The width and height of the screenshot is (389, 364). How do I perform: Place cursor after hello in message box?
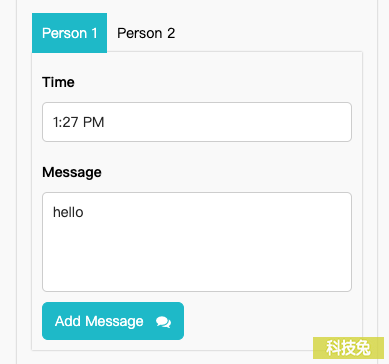click(85, 212)
